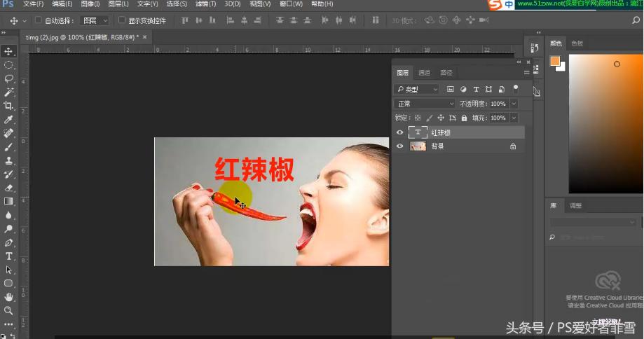Select the Blur tool

tap(8, 215)
